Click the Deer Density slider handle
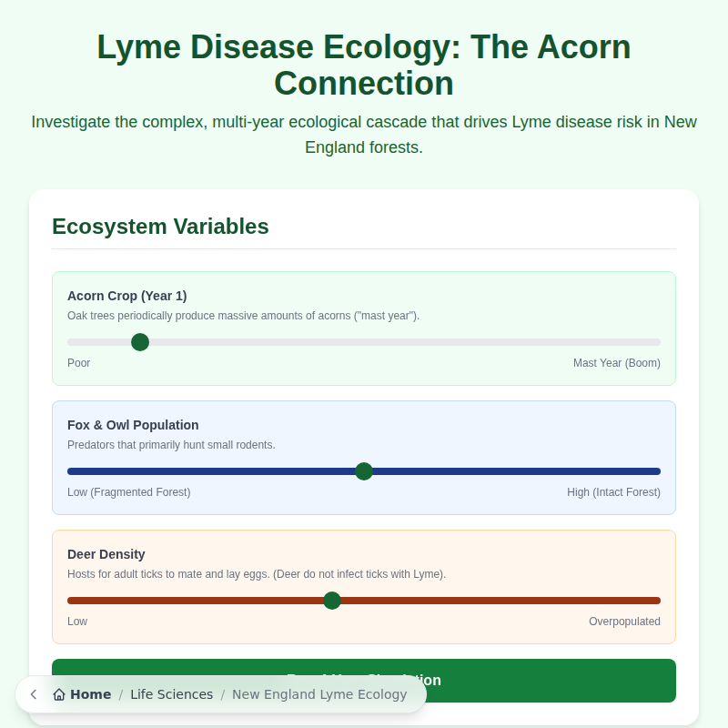The height and width of the screenshot is (728, 728). (x=332, y=601)
